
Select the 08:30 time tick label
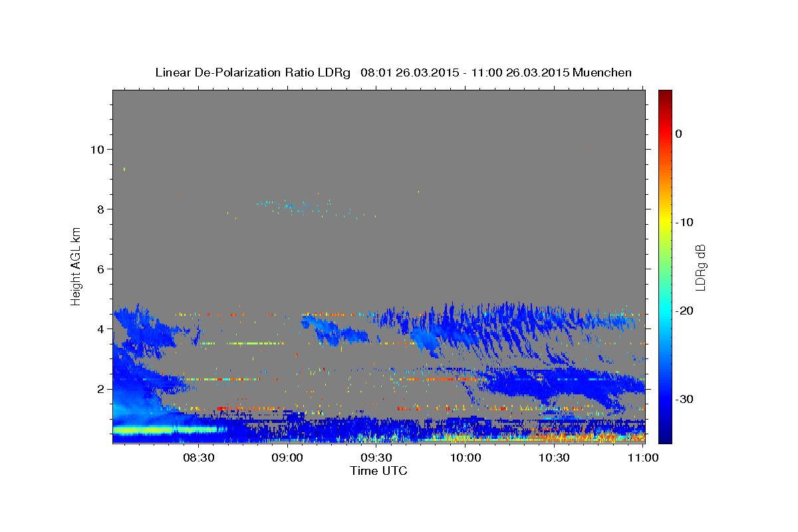(199, 458)
